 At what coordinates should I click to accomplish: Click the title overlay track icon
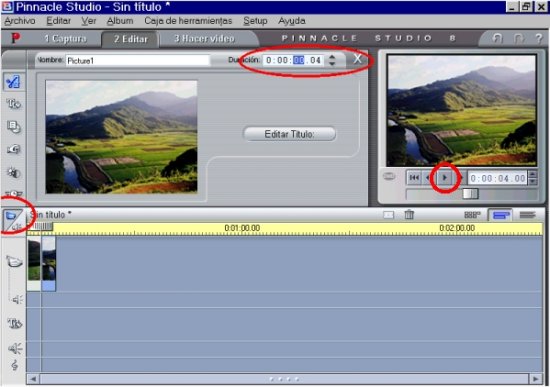pos(15,323)
